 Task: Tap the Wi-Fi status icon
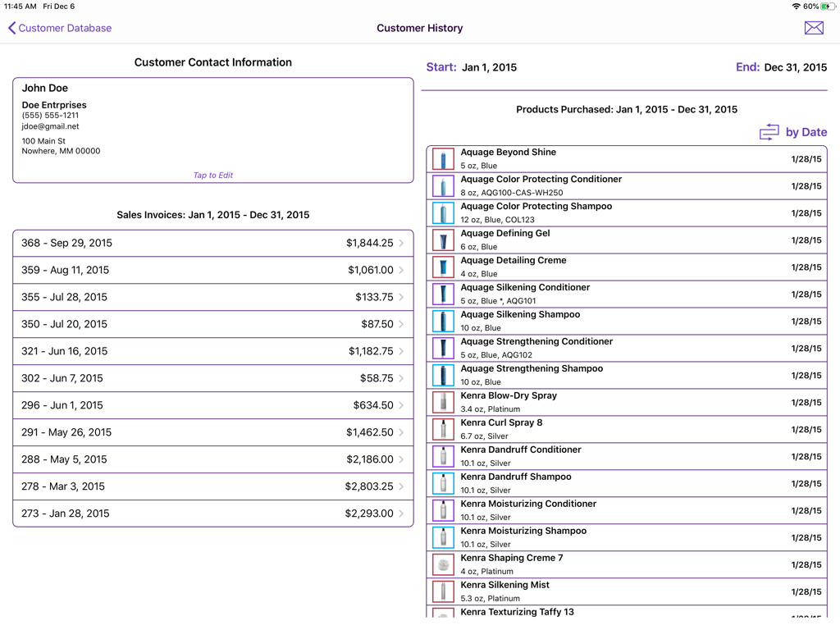[x=796, y=7]
